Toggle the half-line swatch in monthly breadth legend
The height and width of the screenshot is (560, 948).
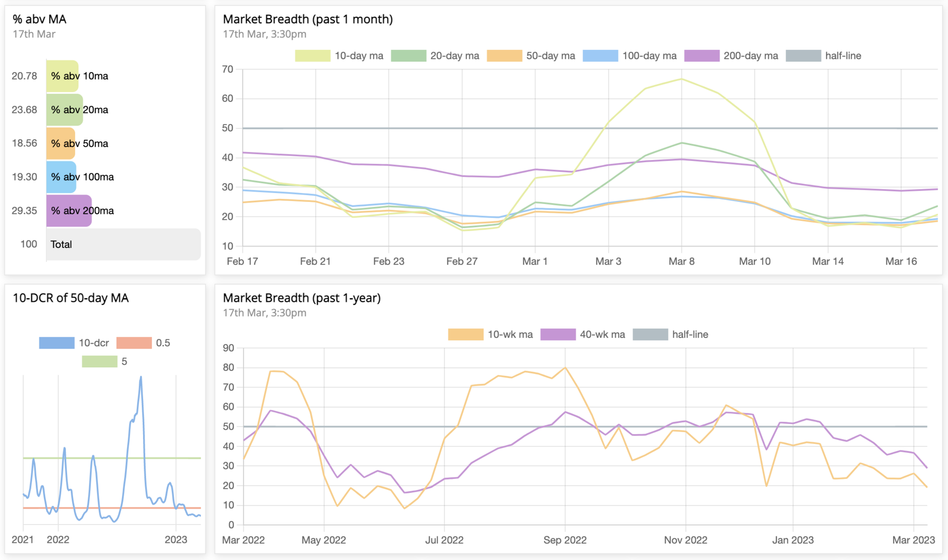point(803,56)
